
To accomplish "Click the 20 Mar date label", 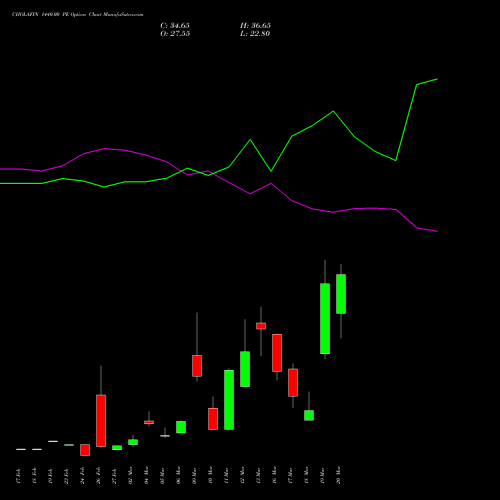I will click(x=338, y=475).
